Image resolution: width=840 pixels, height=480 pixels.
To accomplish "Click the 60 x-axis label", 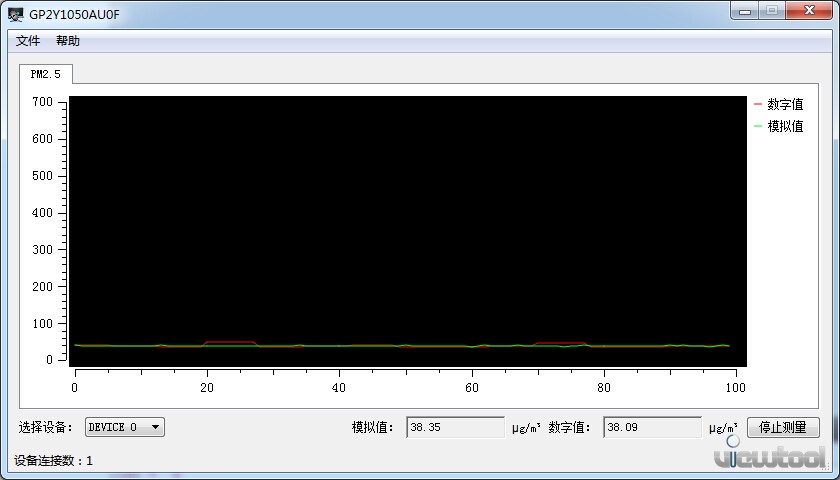I will click(471, 387).
